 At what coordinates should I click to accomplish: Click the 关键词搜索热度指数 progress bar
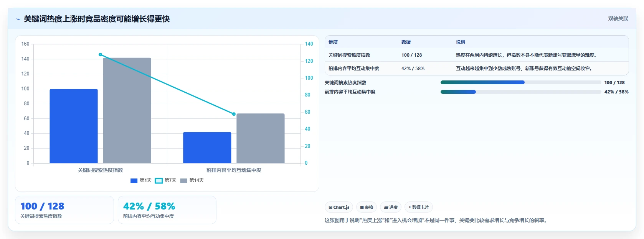point(521,82)
